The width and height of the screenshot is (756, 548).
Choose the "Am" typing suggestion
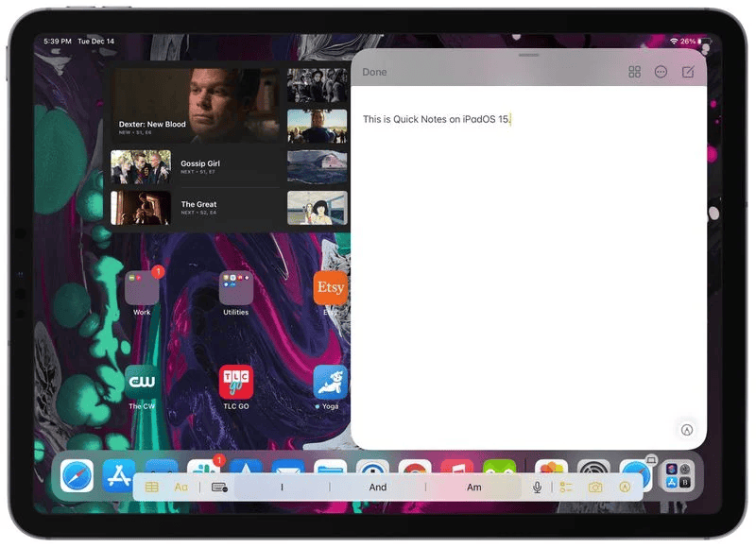pos(474,488)
